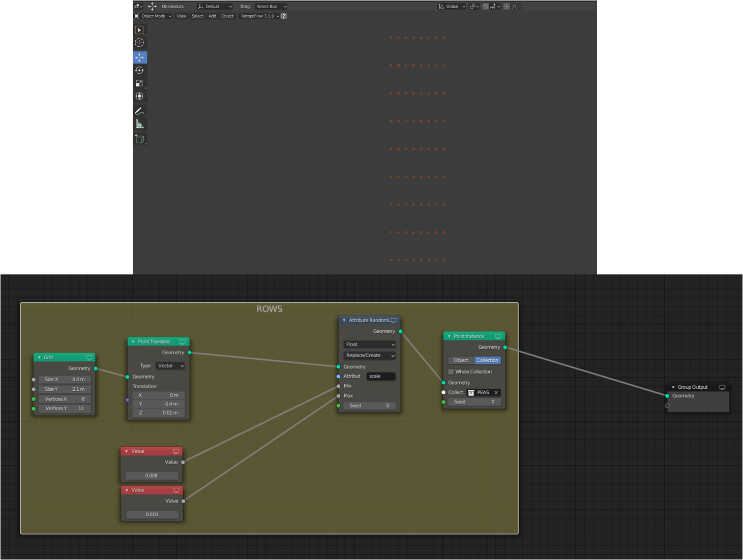743x560 pixels.
Task: Choose the Add Cube tool
Action: click(x=140, y=139)
